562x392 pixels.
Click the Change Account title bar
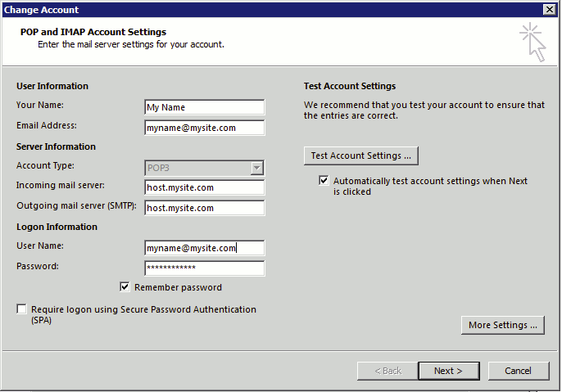pos(246,9)
